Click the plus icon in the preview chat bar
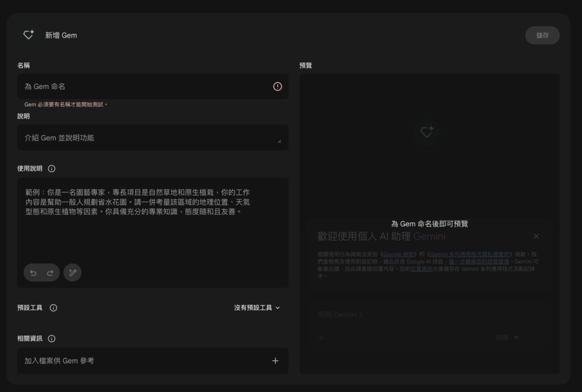Viewport: 582px width, 392px height. pyautogui.click(x=321, y=337)
